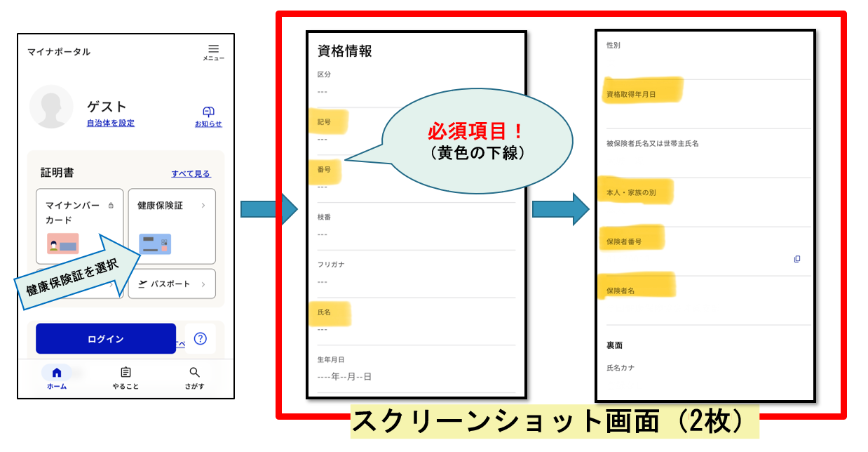This screenshot has height=452, width=868.
Task: Open the やること tab
Action: [x=126, y=378]
